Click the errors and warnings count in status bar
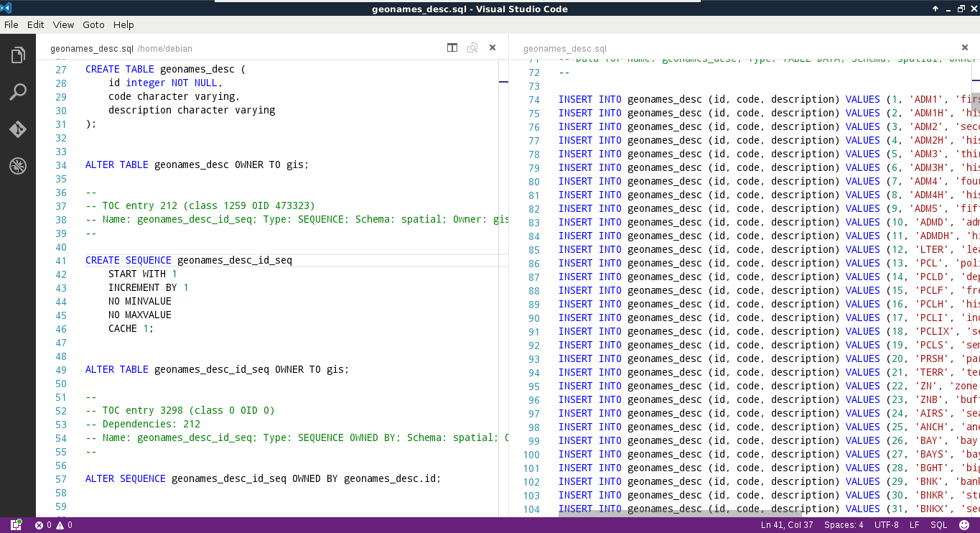Screen dimensions: 980x533 pyautogui.click(x=53, y=525)
